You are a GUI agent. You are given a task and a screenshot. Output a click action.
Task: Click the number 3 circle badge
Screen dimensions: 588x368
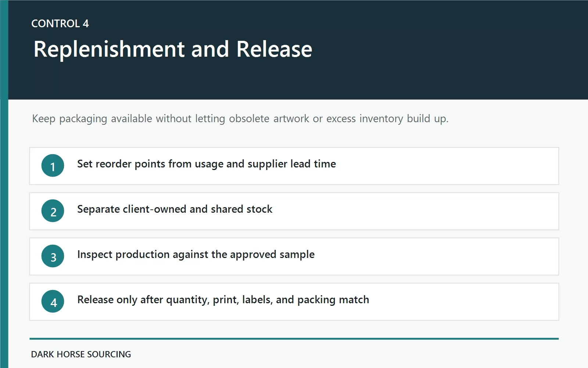point(53,256)
